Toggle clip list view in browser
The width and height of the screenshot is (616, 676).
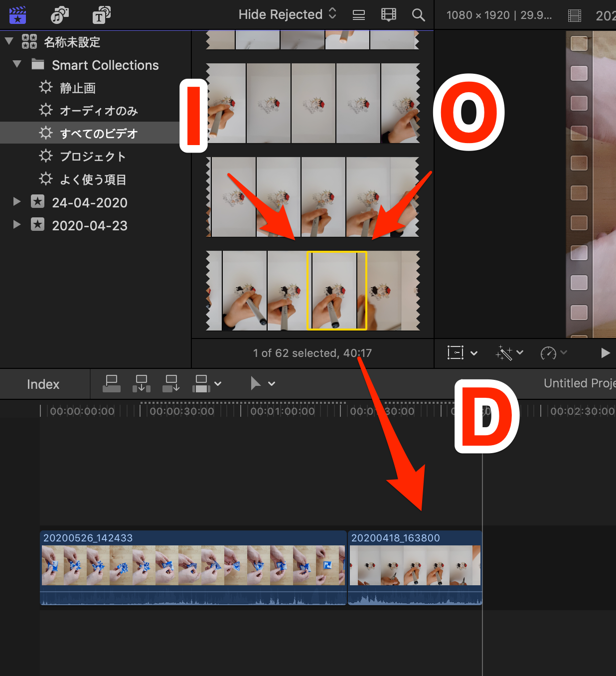tap(359, 15)
